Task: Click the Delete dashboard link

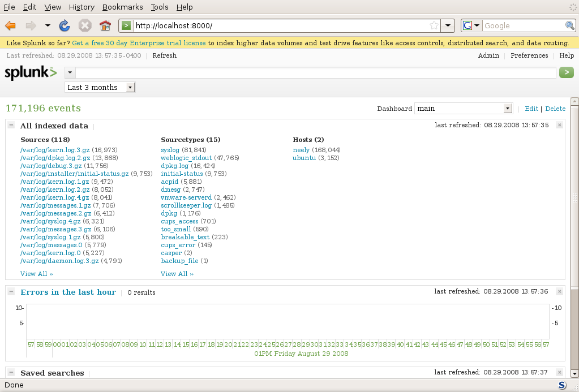Action: coord(555,109)
